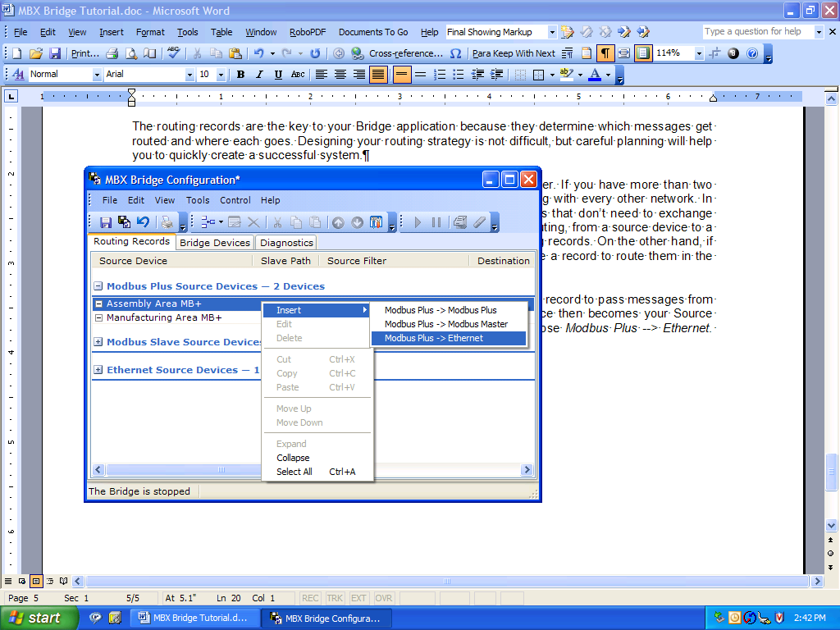
Task: Click the Bullets list icon in Word
Action: 459,75
